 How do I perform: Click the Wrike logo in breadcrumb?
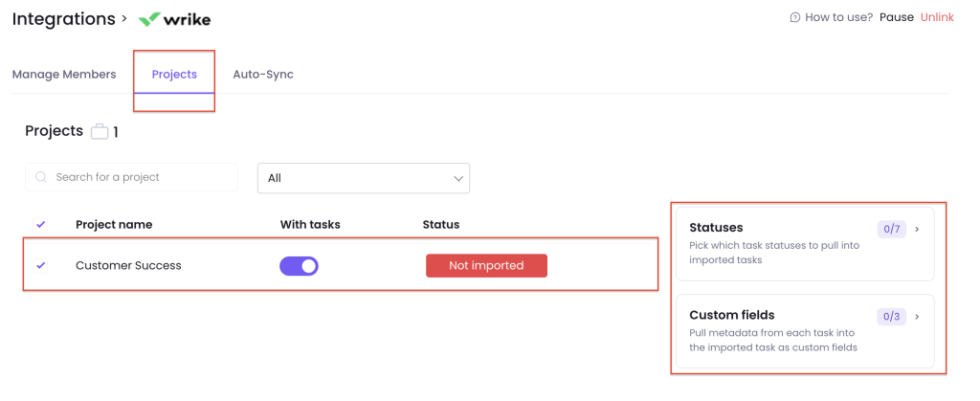click(174, 19)
